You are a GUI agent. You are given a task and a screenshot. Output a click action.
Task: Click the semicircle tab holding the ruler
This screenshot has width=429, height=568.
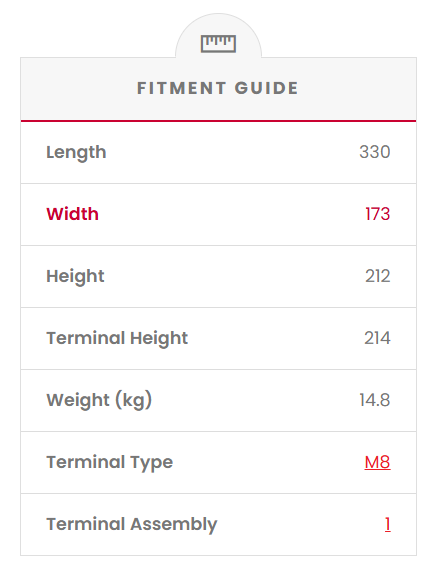tap(218, 36)
